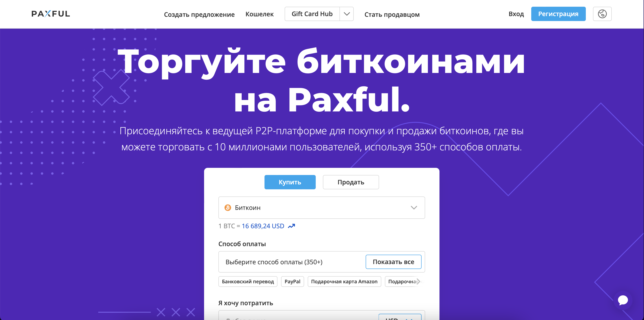Image resolution: width=644 pixels, height=320 pixels.
Task: Open the live chat bubble
Action: click(623, 300)
